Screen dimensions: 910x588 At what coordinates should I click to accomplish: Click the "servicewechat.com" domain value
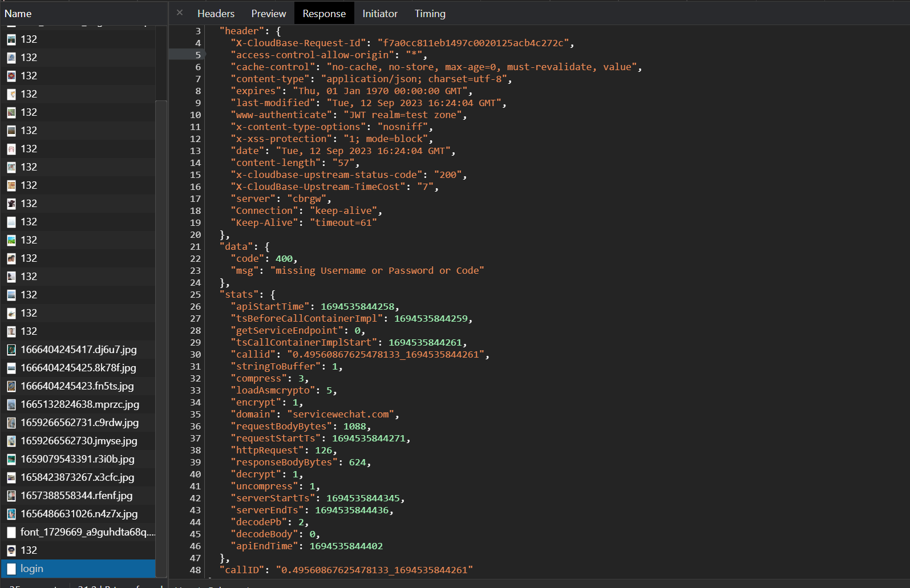point(341,414)
